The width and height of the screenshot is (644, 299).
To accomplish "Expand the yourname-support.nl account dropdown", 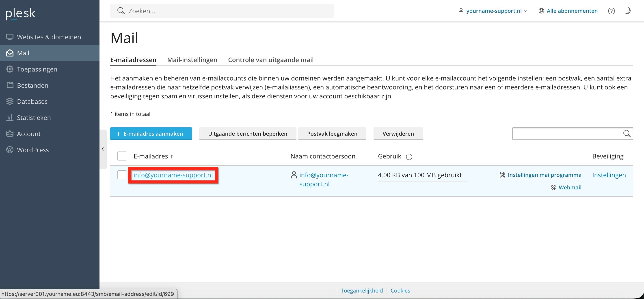I will coord(493,11).
